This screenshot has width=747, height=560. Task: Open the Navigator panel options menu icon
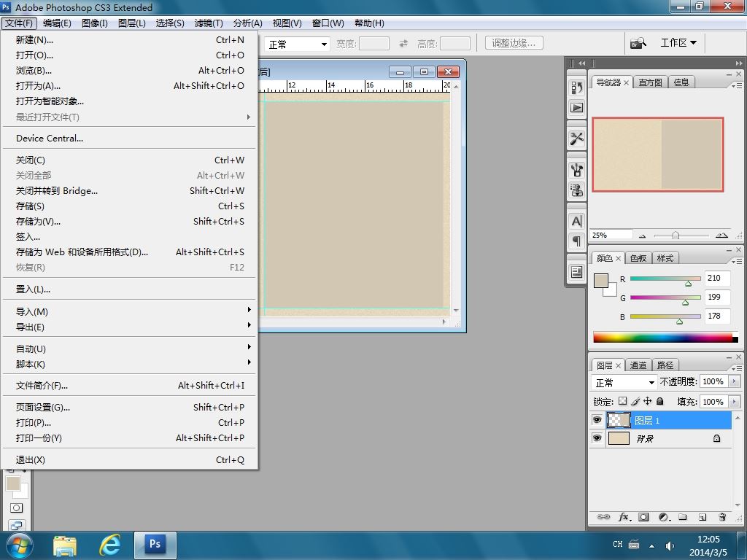(737, 85)
